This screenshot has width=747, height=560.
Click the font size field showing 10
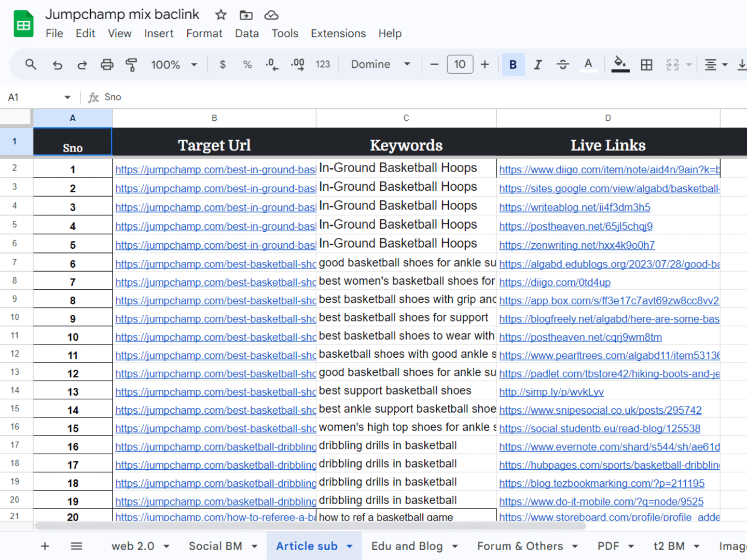coord(460,64)
